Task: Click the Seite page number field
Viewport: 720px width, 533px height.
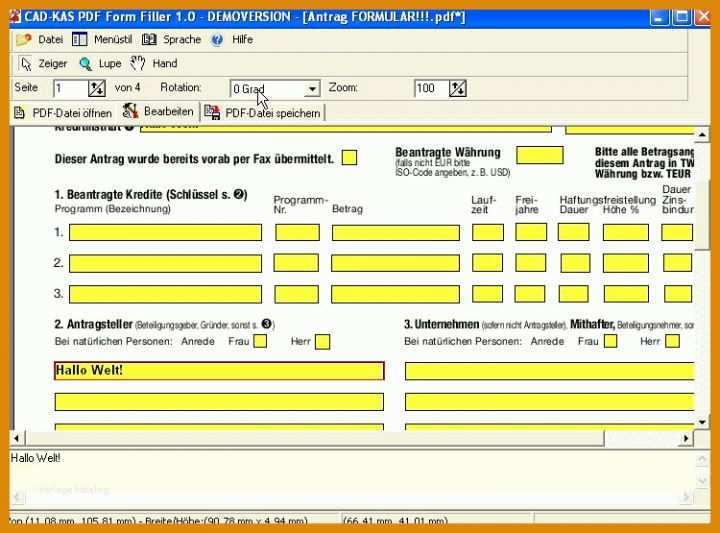Action: 70,88
